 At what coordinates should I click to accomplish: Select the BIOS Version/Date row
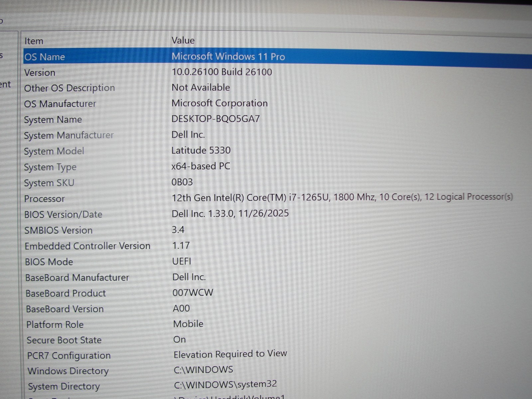(x=63, y=214)
